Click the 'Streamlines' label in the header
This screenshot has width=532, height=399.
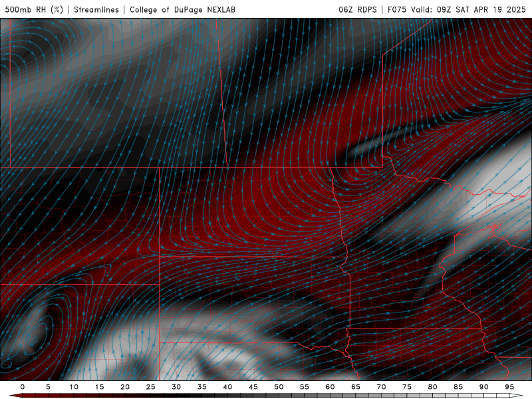[96, 9]
